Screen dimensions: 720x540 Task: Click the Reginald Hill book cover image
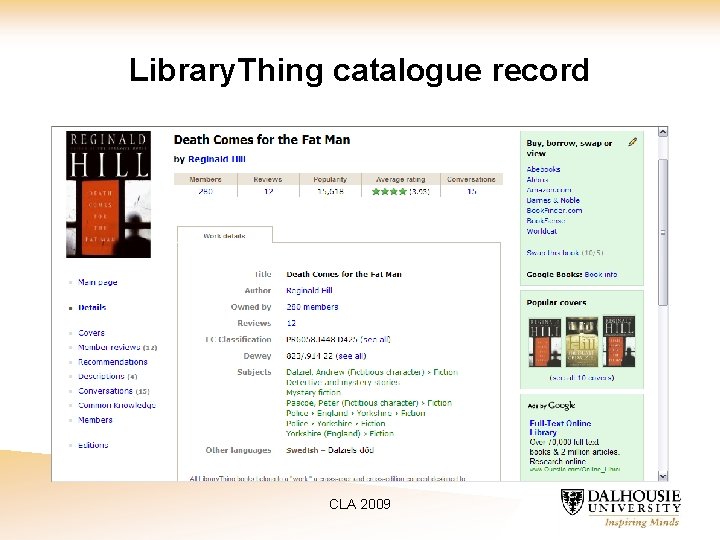click(x=108, y=194)
